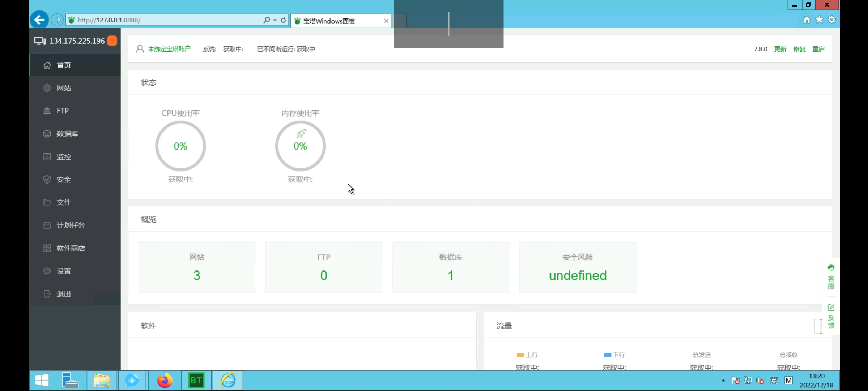
Task: Click the user avatar icon in the header
Action: (140, 49)
